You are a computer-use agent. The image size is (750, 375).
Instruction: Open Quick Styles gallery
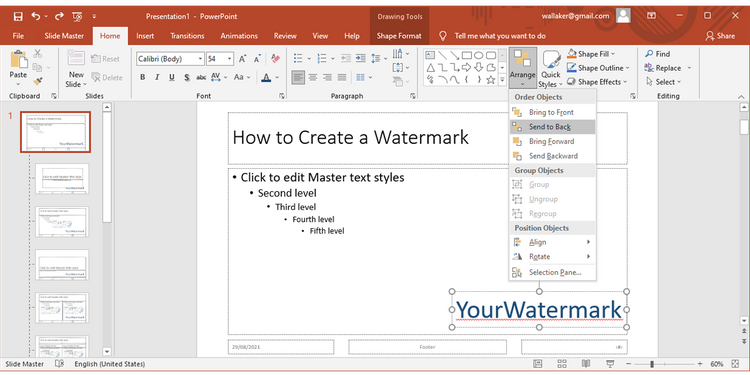551,69
